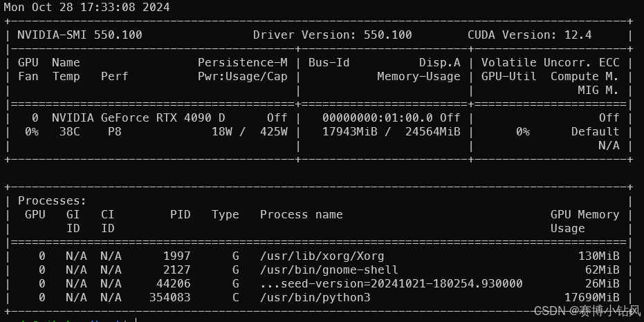The height and width of the screenshot is (322, 644).
Task: Click the 17690MiB GPU memory usage
Action: [x=592, y=297]
